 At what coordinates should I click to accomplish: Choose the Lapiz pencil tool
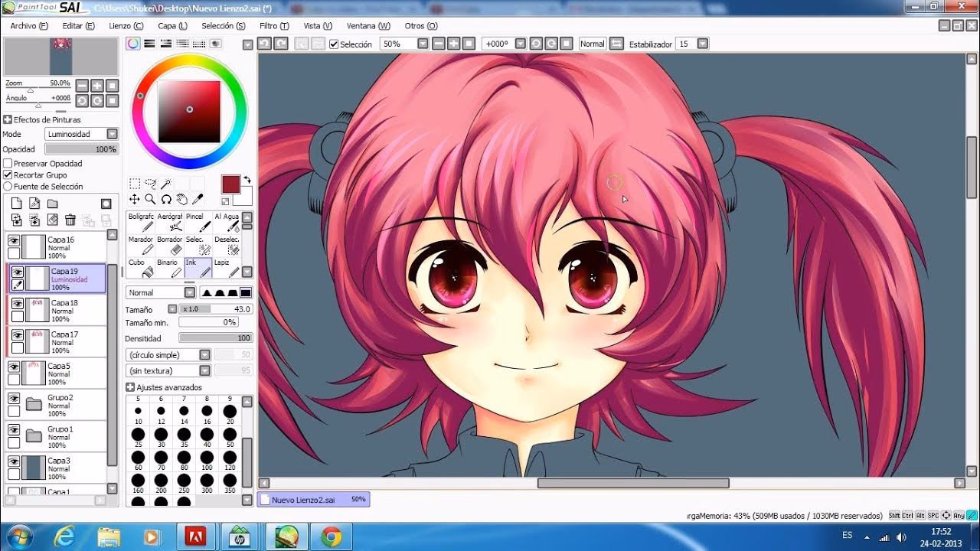click(x=227, y=267)
